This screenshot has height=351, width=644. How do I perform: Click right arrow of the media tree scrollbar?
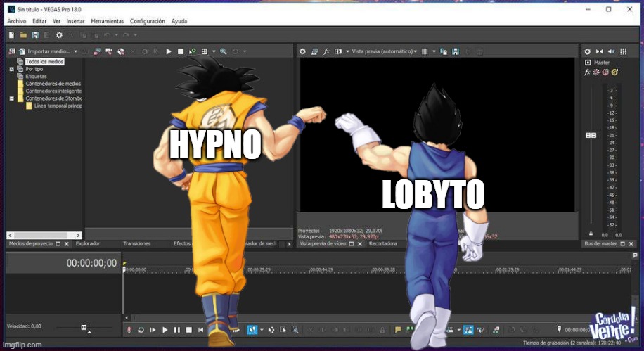tap(78, 236)
